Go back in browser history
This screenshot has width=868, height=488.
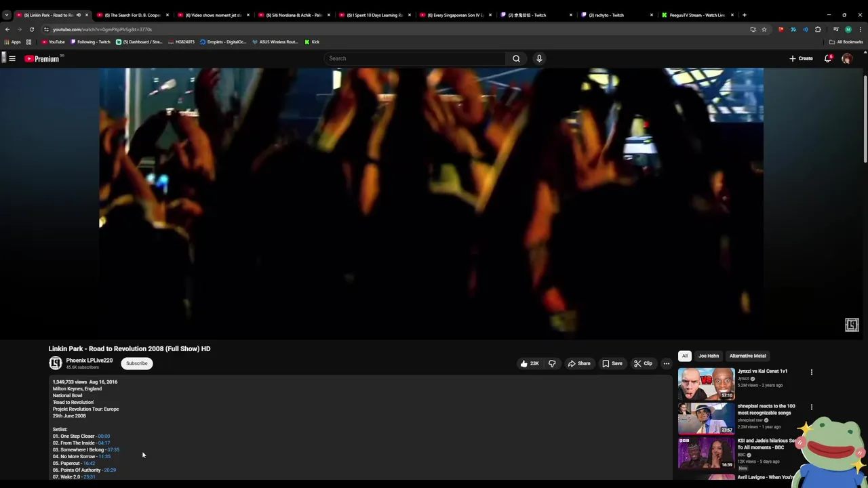7,29
